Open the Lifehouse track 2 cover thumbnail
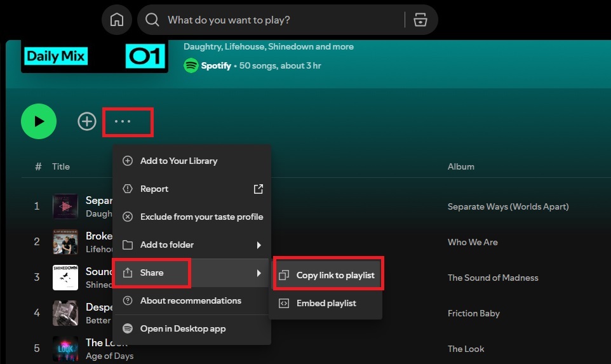Image resolution: width=611 pixels, height=364 pixels. [65, 242]
